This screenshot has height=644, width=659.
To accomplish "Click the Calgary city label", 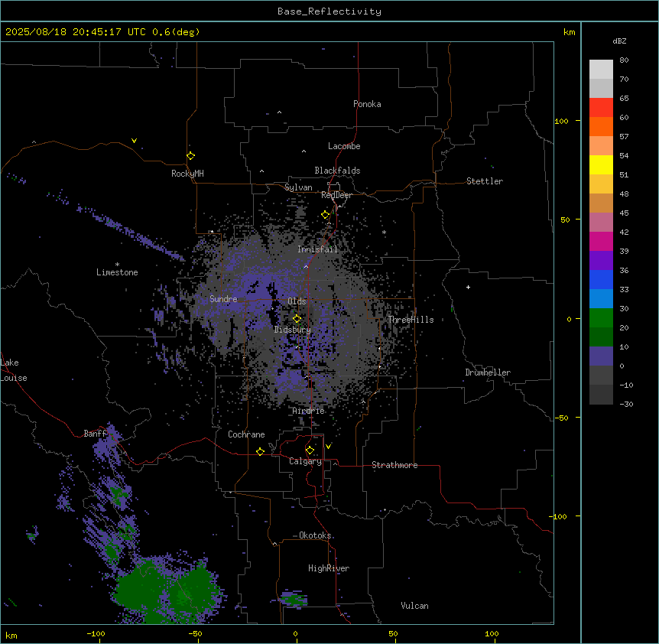I will click(x=306, y=461).
